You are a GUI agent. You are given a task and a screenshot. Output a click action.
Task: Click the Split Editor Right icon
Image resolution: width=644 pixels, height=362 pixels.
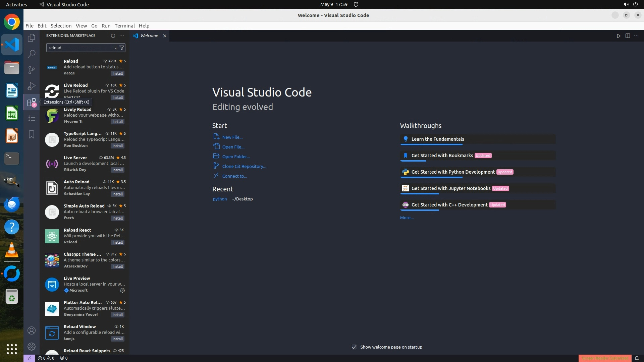tap(628, 36)
